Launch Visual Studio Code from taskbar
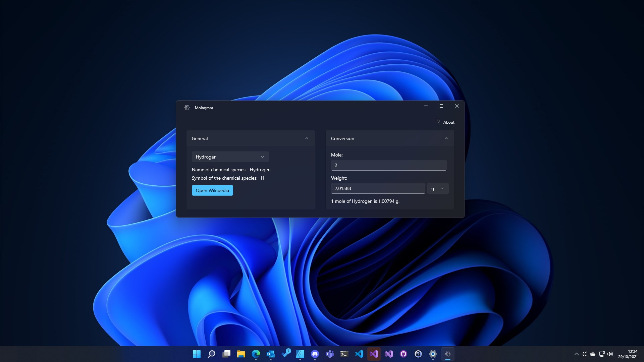The image size is (644, 362). coord(359,354)
